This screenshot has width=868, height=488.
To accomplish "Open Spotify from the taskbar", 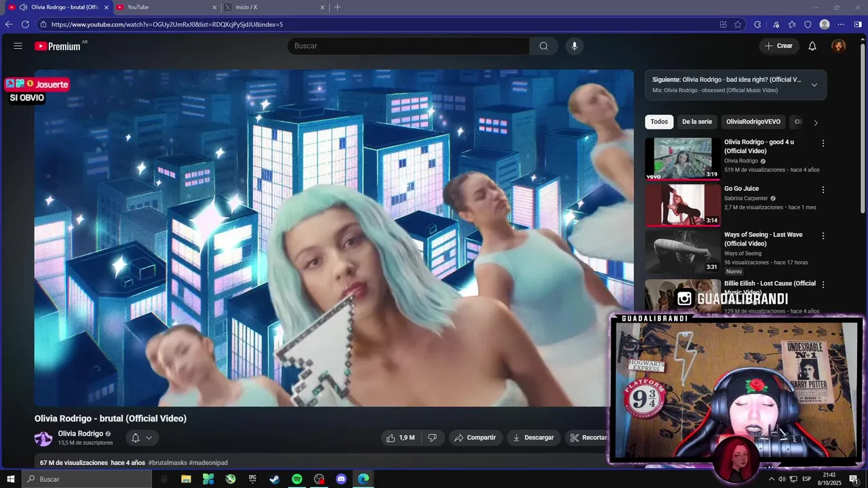I will coord(297,479).
